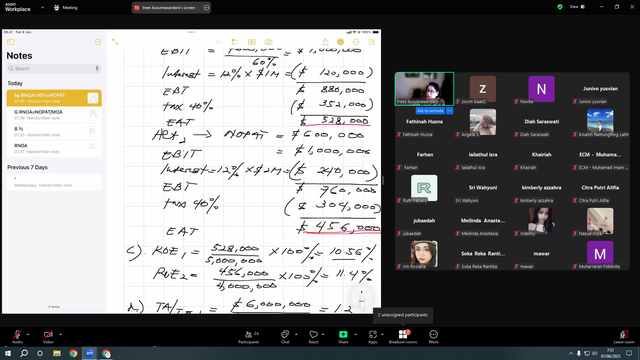This screenshot has width=640, height=360.
Task: Click more options beside Ask to unmute
Action: (450, 111)
